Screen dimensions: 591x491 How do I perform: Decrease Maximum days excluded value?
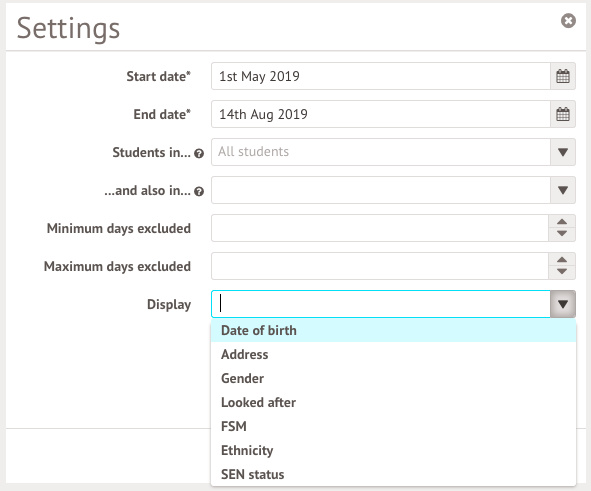coord(562,272)
